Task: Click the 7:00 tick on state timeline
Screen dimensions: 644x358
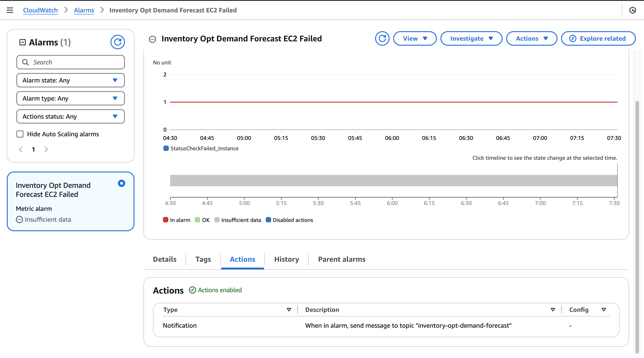Action: [540, 203]
